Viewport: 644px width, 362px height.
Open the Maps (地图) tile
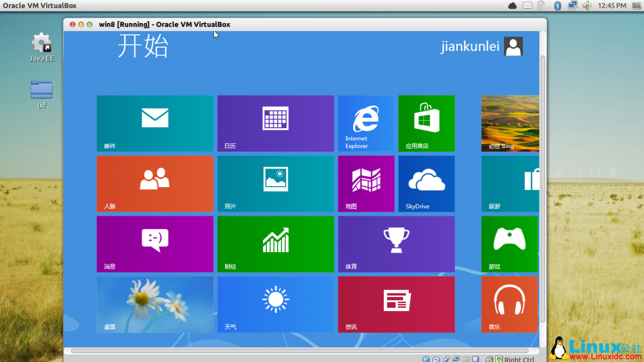pyautogui.click(x=366, y=183)
